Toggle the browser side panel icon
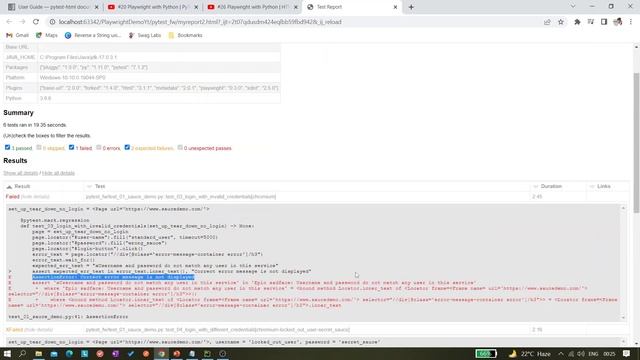Viewport: 640px width, 360px height. pyautogui.click(x=604, y=22)
